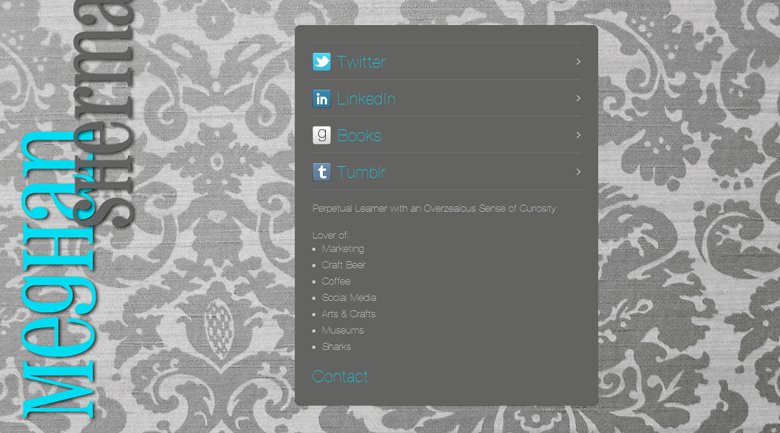The width and height of the screenshot is (780, 433).
Task: Click the chevron at end of Tumblr row
Action: 578,172
